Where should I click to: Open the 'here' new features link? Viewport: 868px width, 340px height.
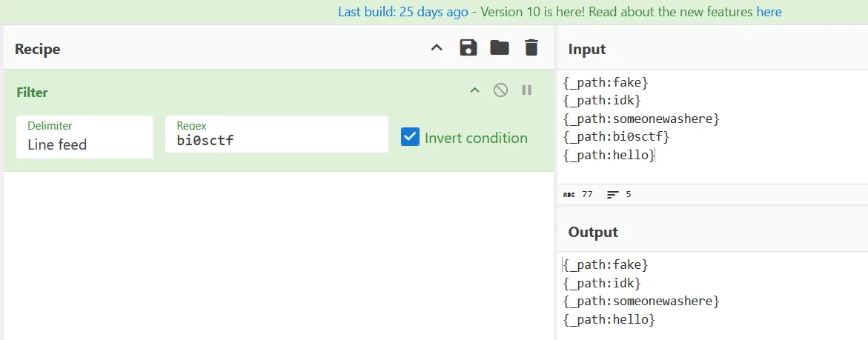[x=769, y=12]
